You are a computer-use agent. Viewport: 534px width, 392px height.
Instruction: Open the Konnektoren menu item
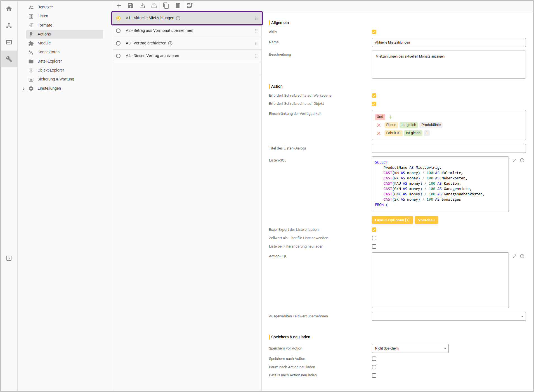pos(49,52)
